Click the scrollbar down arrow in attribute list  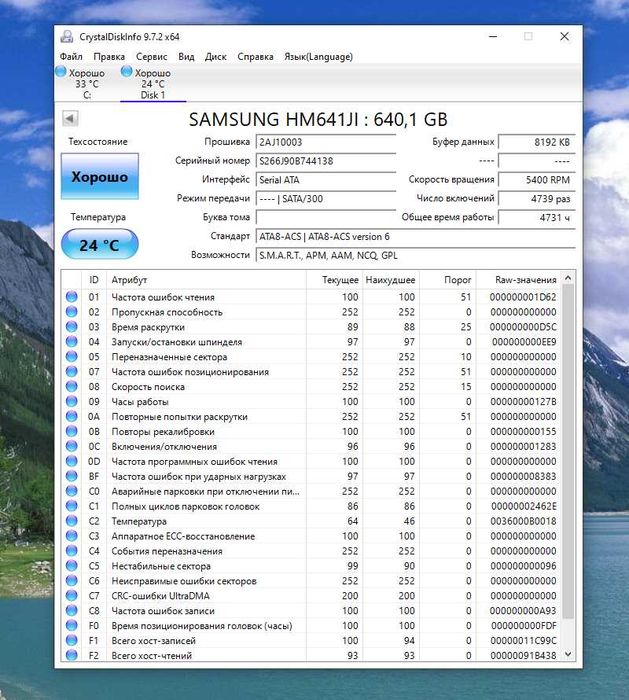pos(568,654)
